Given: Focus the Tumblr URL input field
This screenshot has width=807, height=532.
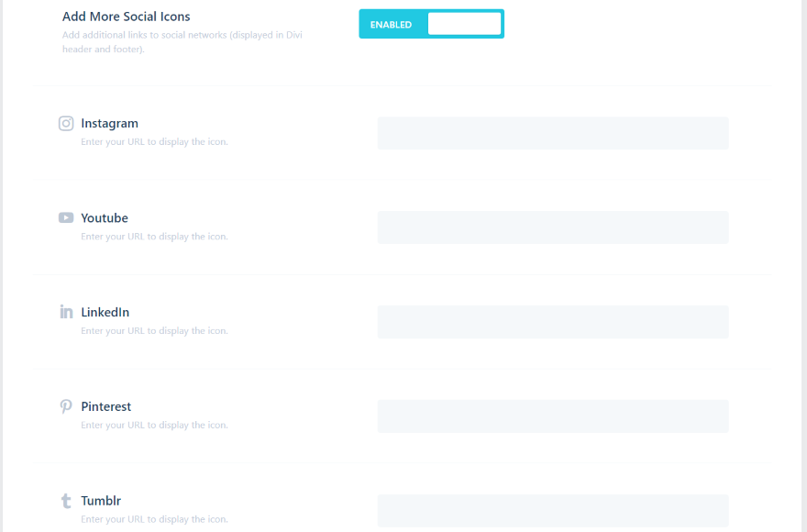Looking at the screenshot, I should 553,510.
